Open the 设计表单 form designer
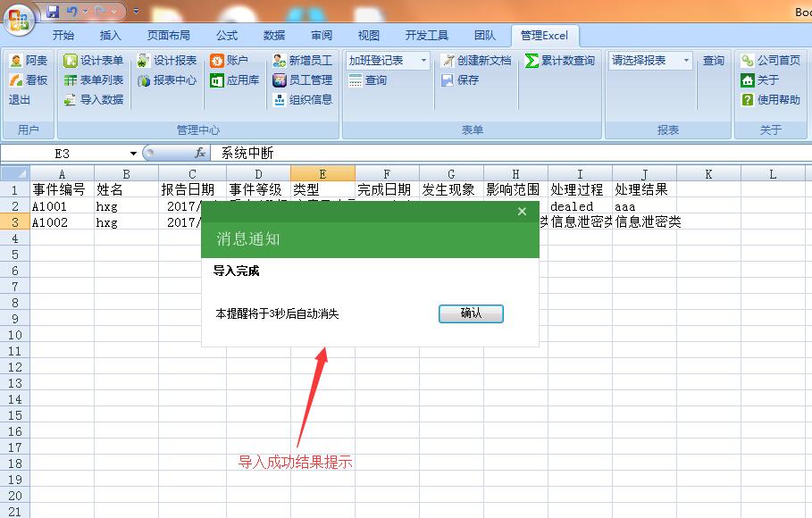The image size is (812, 518). click(93, 61)
